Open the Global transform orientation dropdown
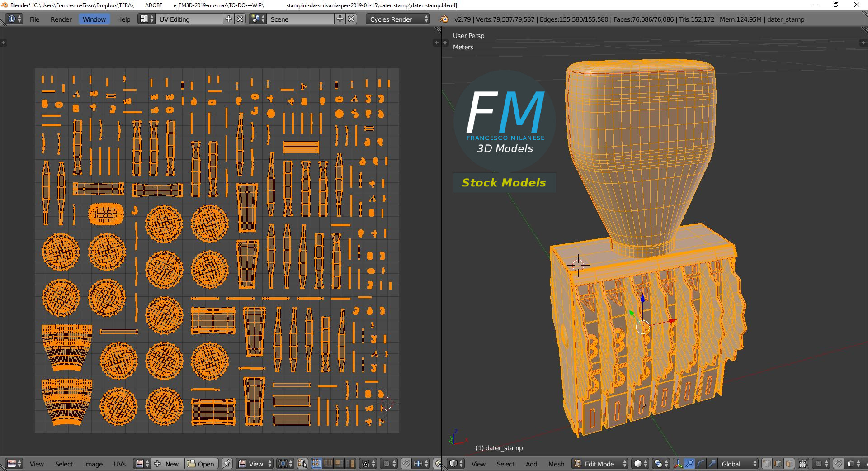This screenshot has width=868, height=471. 737,464
